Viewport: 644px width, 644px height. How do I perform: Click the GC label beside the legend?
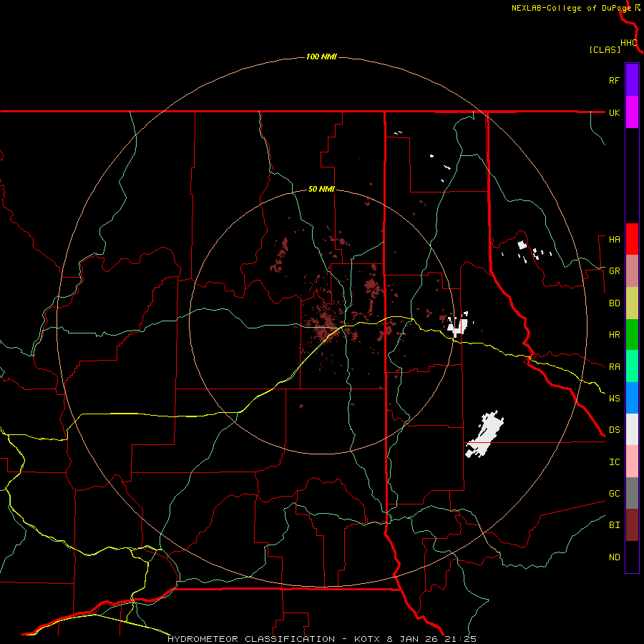(x=615, y=494)
